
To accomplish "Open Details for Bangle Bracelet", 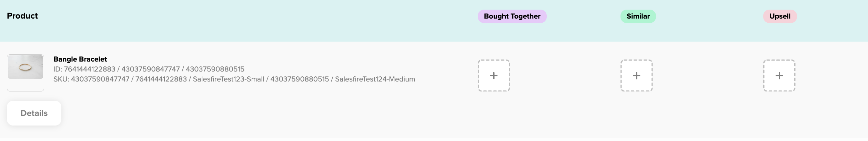I will pos(34,113).
